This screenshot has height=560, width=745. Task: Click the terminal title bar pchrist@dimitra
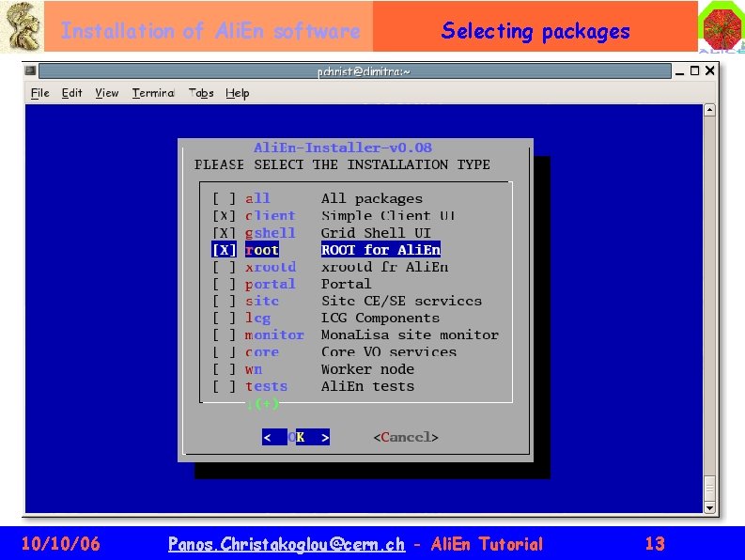click(x=355, y=71)
